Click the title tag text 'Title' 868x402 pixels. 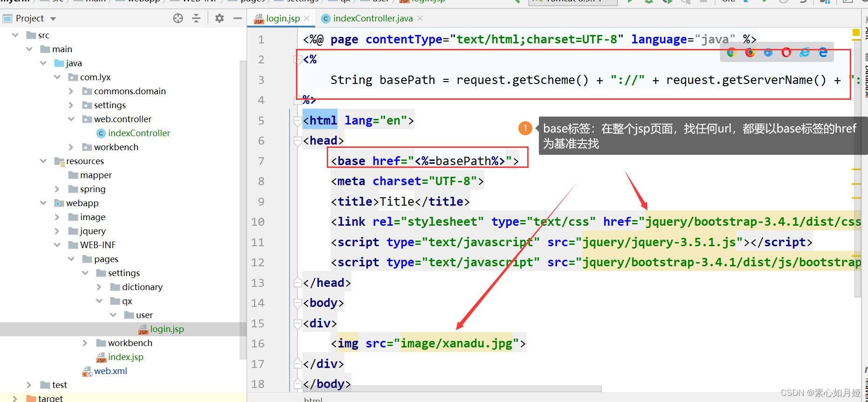397,201
